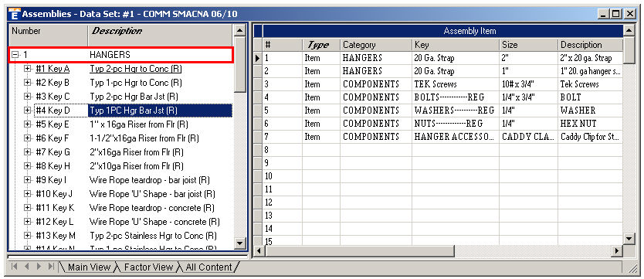Image resolution: width=644 pixels, height=279 pixels.
Task: Switch to the Main View tab
Action: 89,267
